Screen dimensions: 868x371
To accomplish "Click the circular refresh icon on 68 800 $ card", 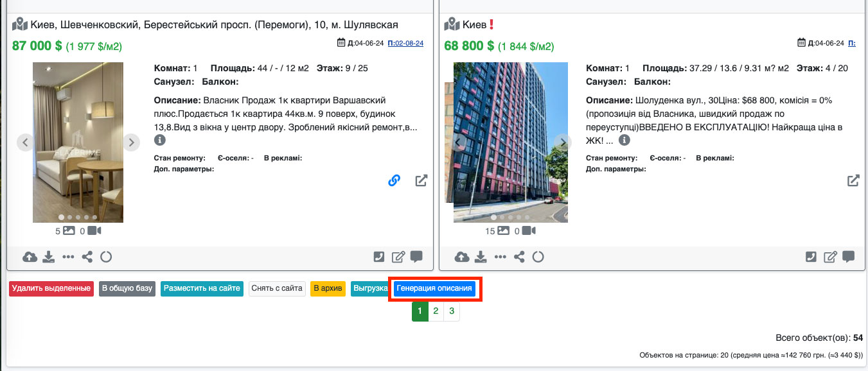I will pyautogui.click(x=538, y=257).
